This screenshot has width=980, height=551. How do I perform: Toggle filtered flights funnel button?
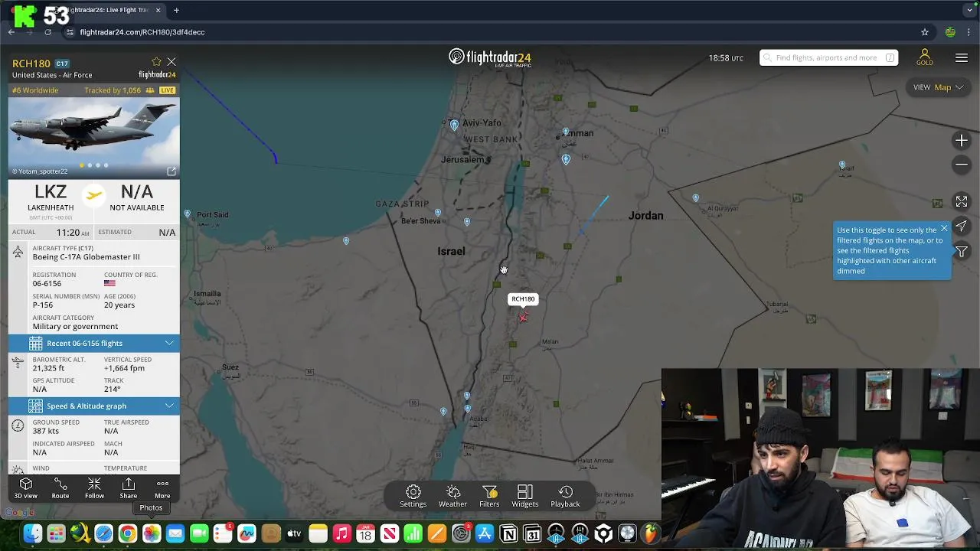962,252
